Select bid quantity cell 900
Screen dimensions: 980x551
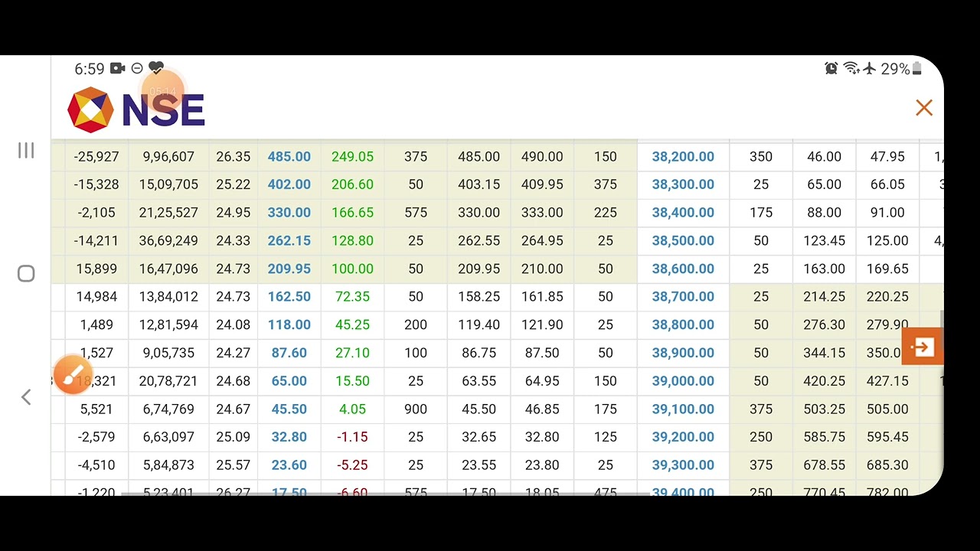[416, 409]
